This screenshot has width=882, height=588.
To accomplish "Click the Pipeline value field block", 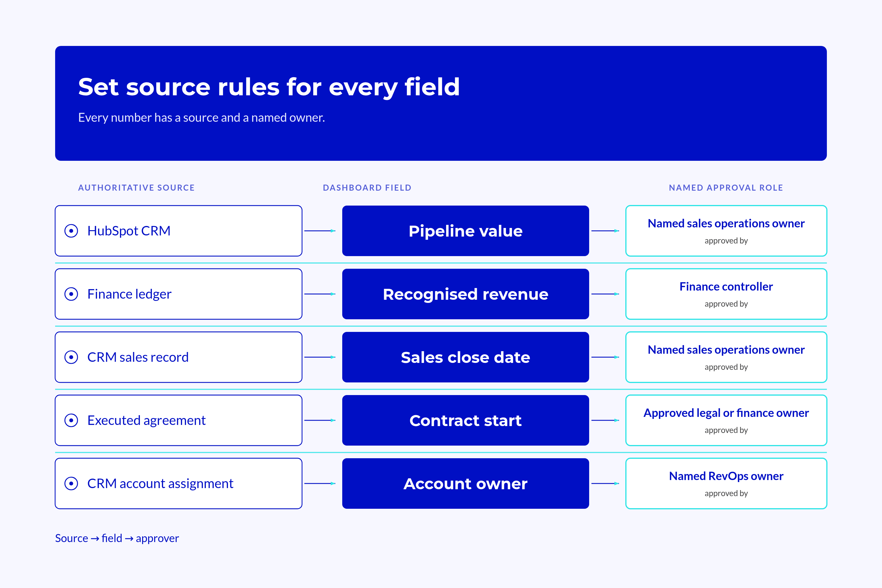I will coord(465,231).
